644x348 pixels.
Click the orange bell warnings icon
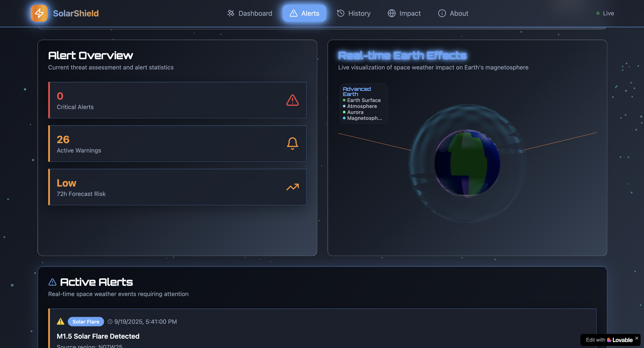[x=292, y=144]
